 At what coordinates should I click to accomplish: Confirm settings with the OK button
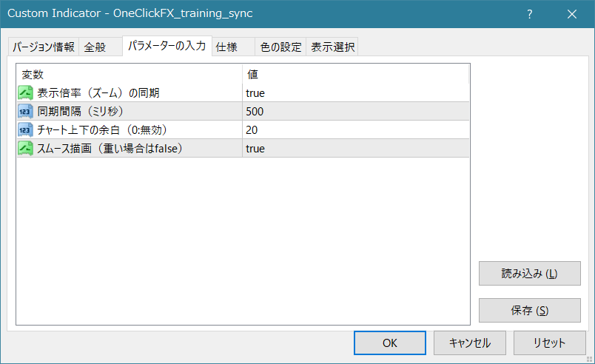(x=389, y=343)
